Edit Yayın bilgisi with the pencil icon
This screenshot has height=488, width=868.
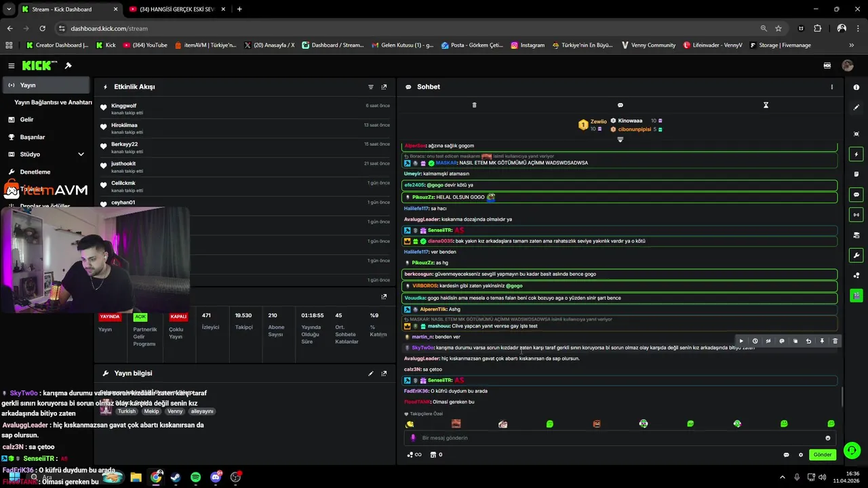(x=371, y=373)
